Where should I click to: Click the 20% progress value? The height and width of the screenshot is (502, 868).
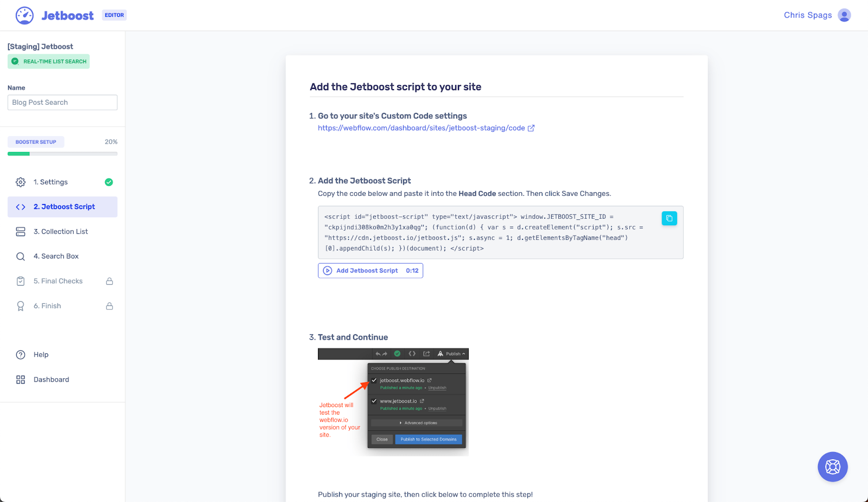point(111,142)
